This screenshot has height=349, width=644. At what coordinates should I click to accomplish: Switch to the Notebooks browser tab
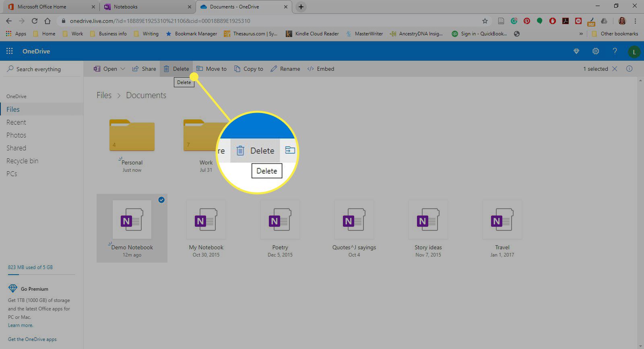(147, 7)
